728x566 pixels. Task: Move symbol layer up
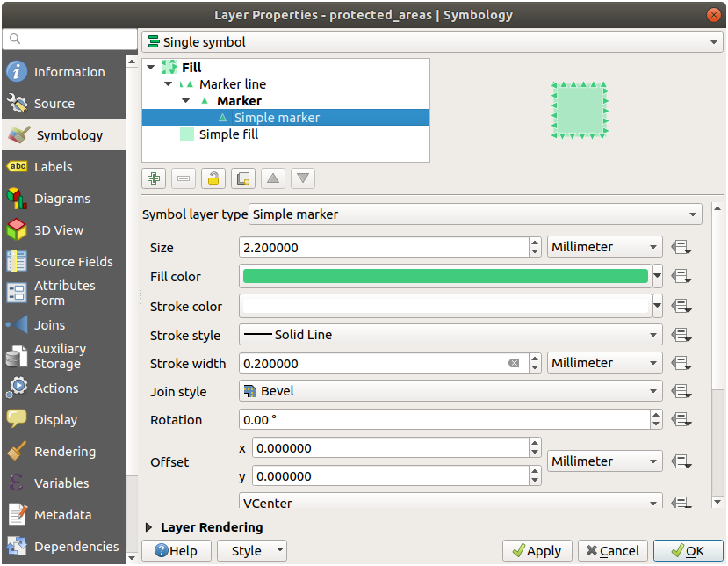click(x=273, y=178)
